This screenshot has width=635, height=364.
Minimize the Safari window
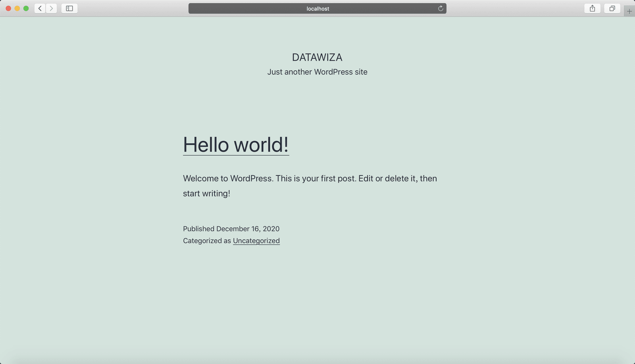tap(17, 8)
